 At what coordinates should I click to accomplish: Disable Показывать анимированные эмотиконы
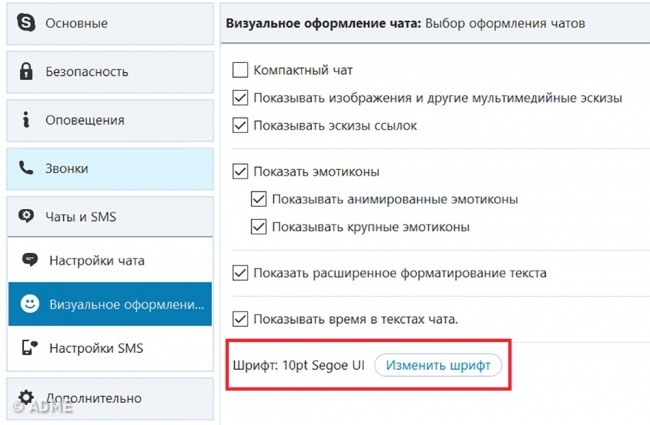click(258, 199)
